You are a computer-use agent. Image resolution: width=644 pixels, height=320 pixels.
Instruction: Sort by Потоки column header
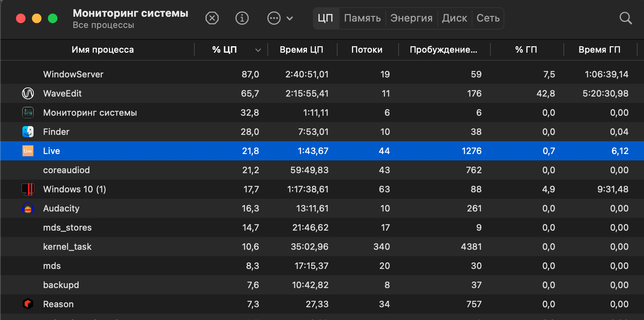pyautogui.click(x=367, y=50)
